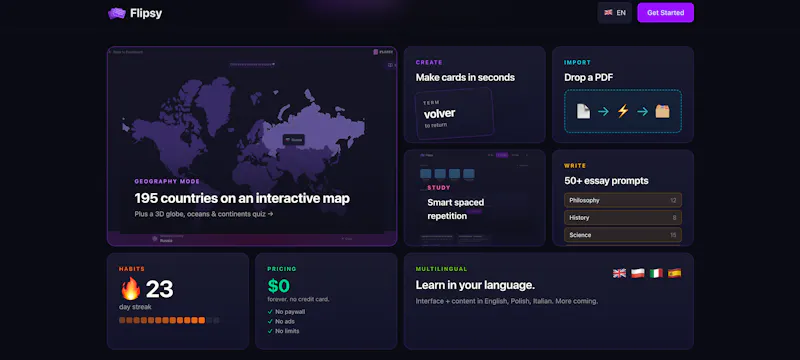Click the small Flipsy logo in map preview
Image resolution: width=800 pixels, height=360 pixels.
383,52
